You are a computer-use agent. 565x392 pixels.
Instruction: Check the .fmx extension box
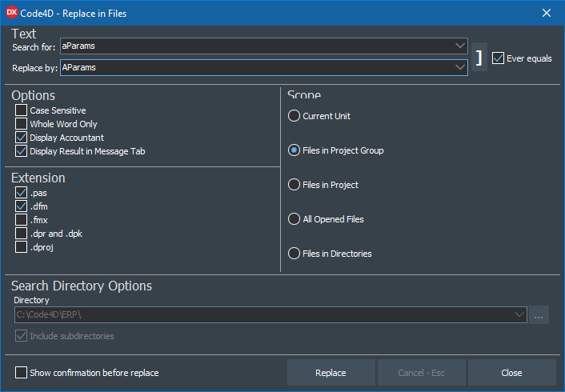pyautogui.click(x=21, y=220)
